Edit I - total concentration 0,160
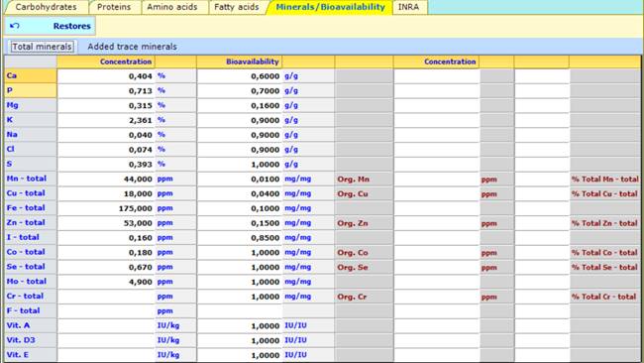Screen dimensions: 644x363 (x=106, y=238)
